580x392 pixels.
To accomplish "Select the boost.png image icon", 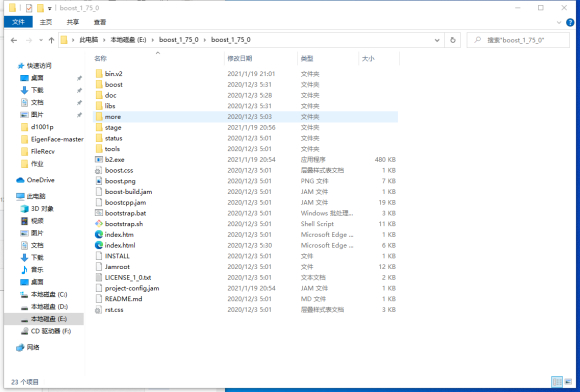I will (99, 181).
